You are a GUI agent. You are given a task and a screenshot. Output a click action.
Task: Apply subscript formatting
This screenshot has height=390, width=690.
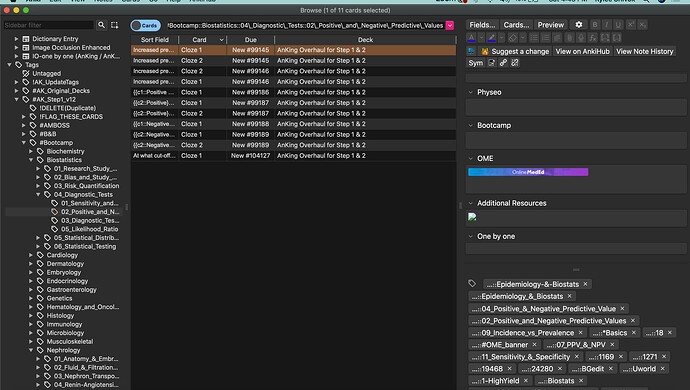pyautogui.click(x=642, y=25)
